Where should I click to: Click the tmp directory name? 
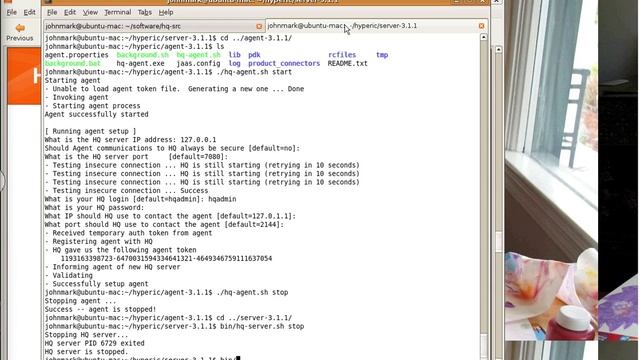382,55
